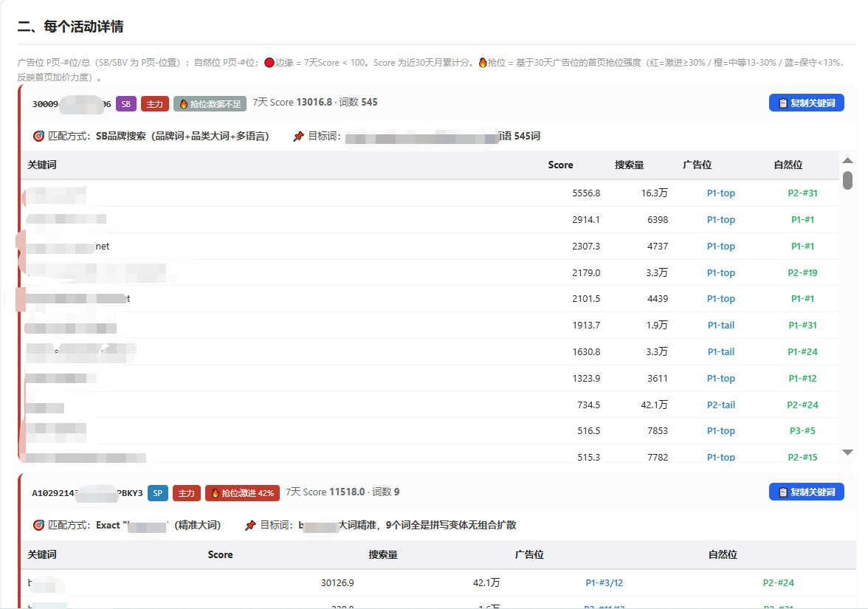The image size is (868, 609).
Task: Click the purple SB badge
Action: [125, 104]
